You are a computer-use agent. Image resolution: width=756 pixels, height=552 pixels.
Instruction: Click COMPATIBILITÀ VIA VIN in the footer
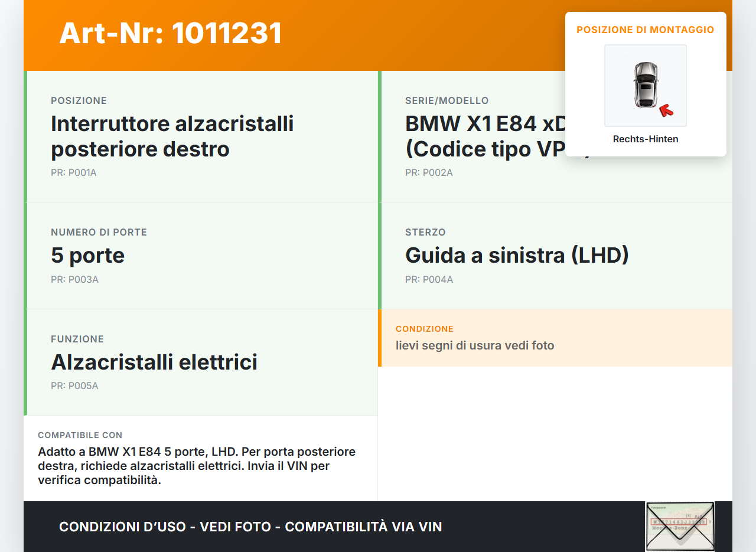pyautogui.click(x=364, y=526)
